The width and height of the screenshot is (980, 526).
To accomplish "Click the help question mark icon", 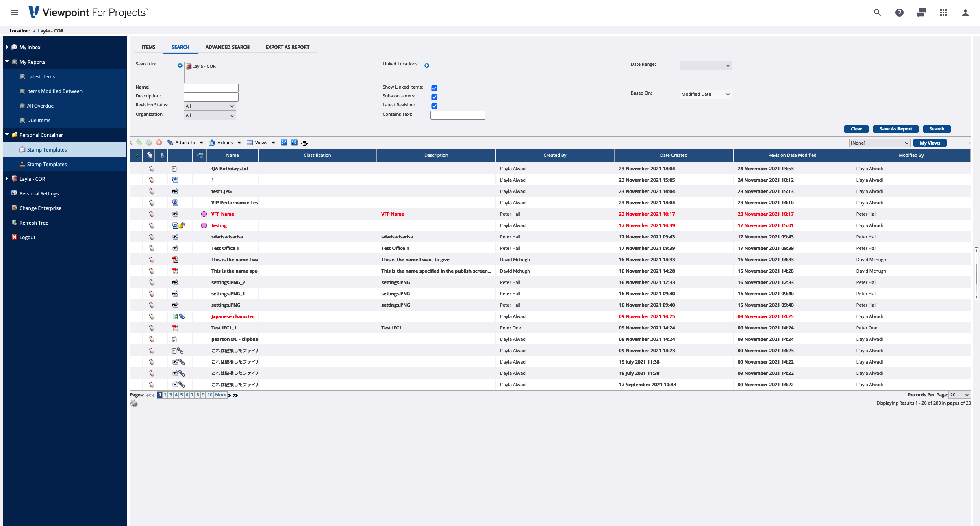I will click(x=899, y=13).
